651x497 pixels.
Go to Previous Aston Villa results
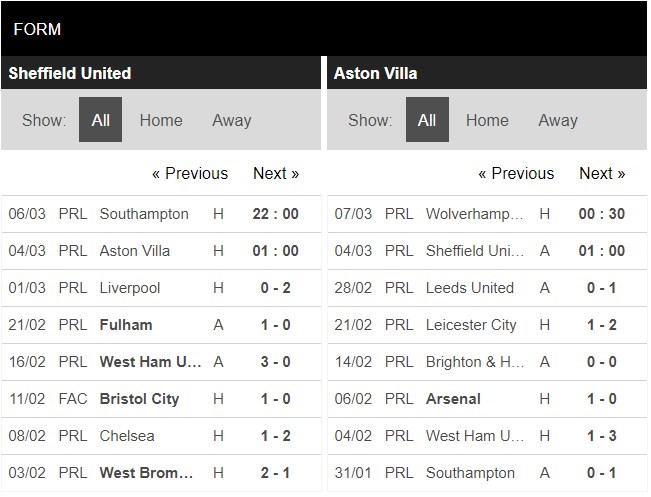(x=516, y=173)
